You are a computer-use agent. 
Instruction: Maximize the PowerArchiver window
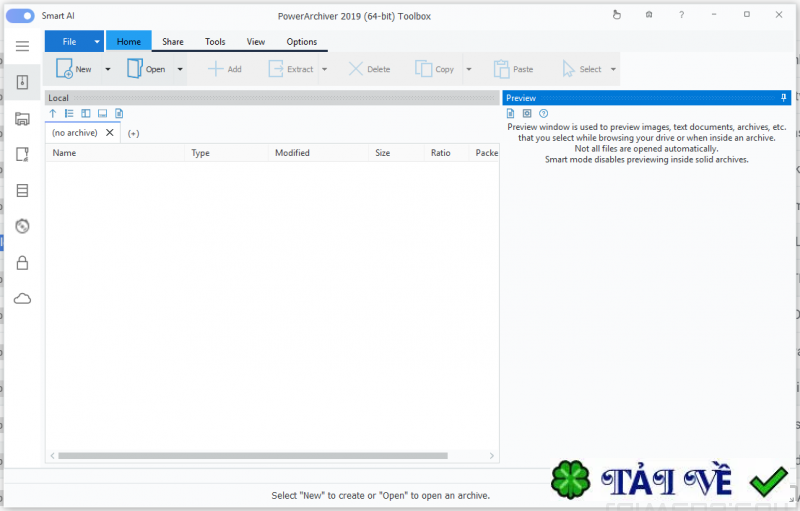click(746, 15)
